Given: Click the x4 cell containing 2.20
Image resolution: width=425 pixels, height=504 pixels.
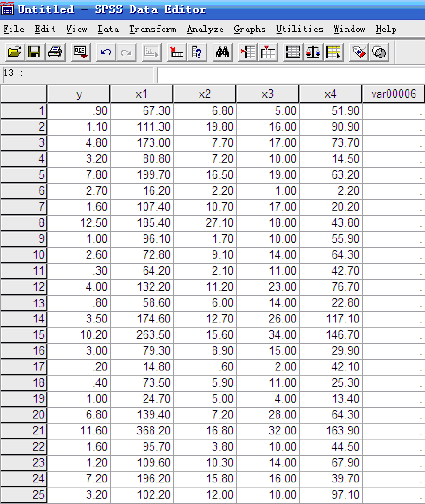Looking at the screenshot, I should coord(331,191).
